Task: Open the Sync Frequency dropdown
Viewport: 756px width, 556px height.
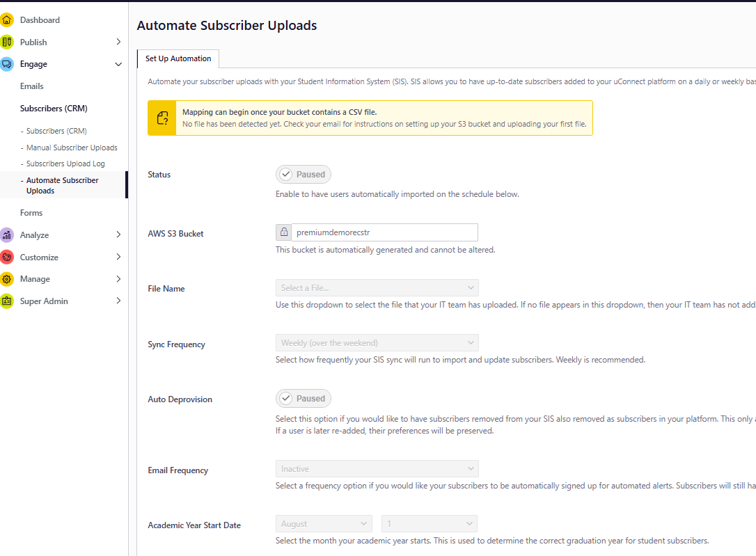Action: click(377, 342)
